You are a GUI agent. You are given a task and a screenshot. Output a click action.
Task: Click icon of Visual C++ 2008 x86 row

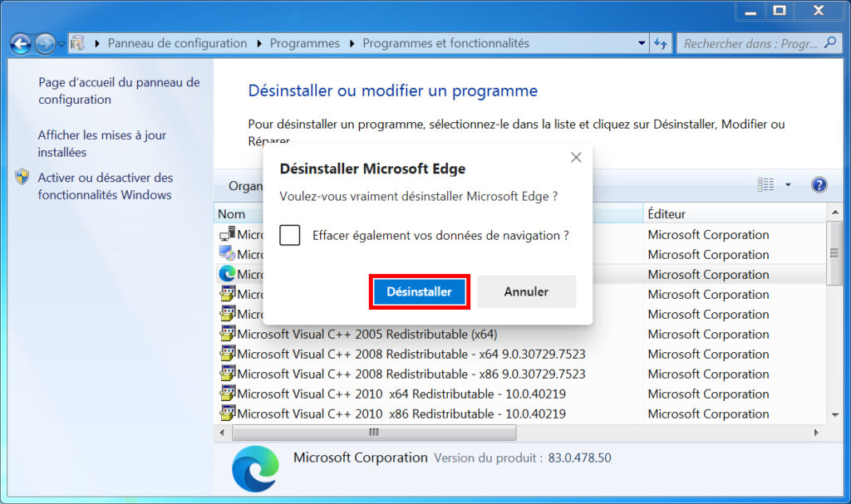click(228, 374)
